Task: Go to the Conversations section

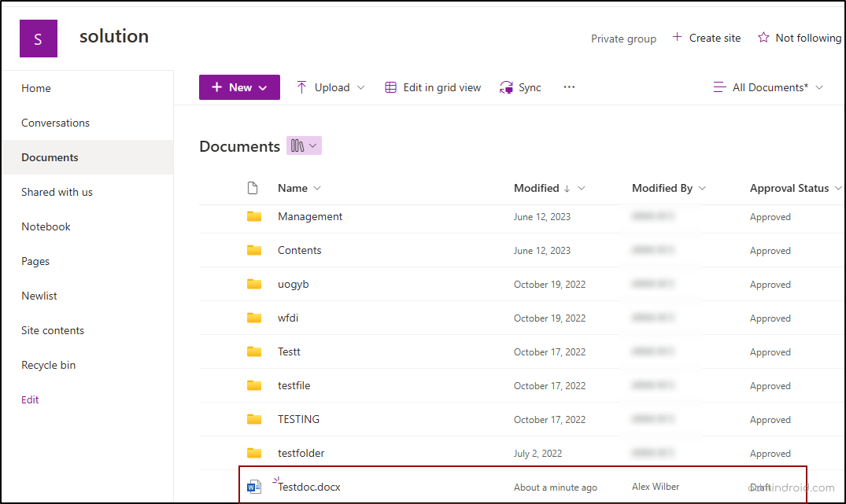Action: click(x=55, y=123)
